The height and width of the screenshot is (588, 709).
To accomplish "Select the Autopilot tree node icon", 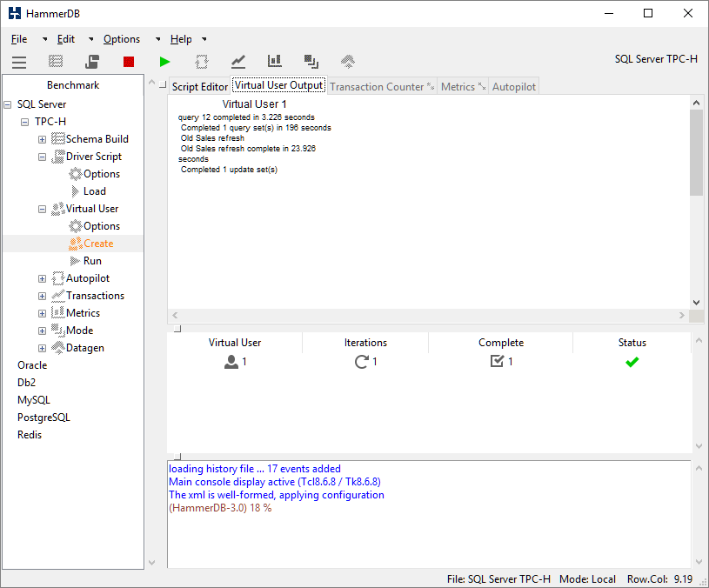I will 58,278.
